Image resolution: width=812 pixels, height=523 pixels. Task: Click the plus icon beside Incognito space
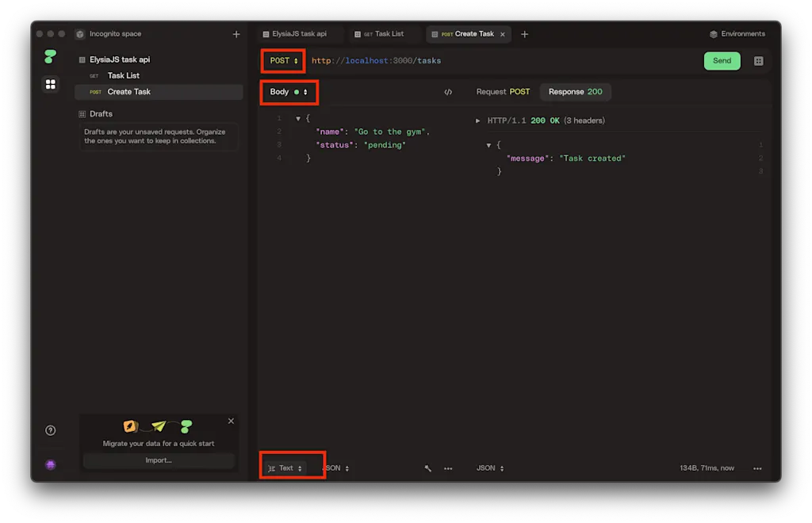(236, 34)
